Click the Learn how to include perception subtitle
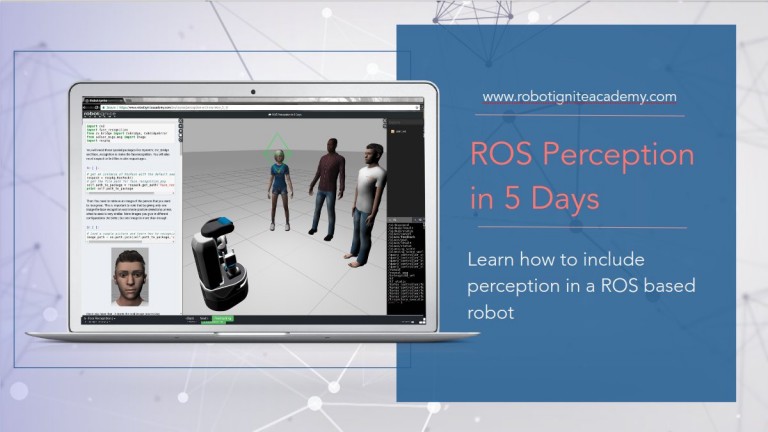Screen dimensions: 768x432 click(581, 286)
